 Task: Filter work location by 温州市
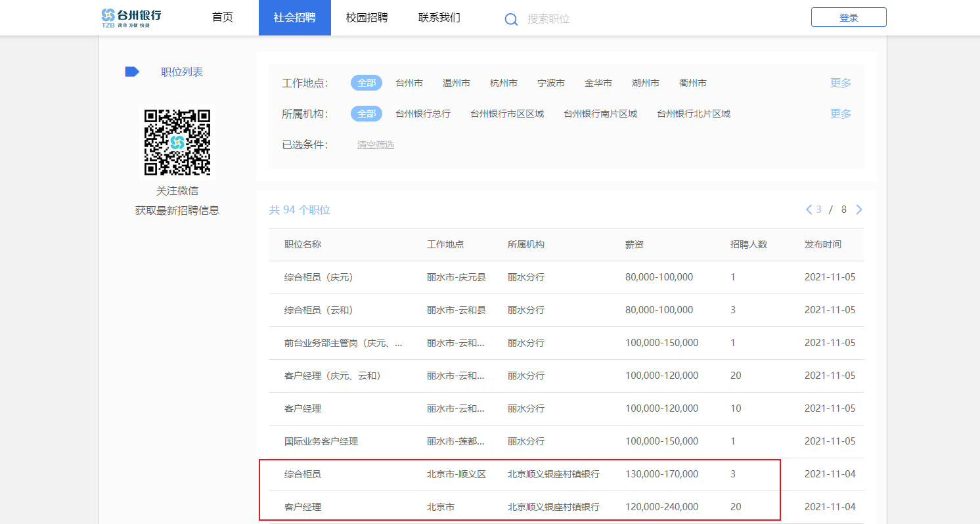[x=457, y=83]
